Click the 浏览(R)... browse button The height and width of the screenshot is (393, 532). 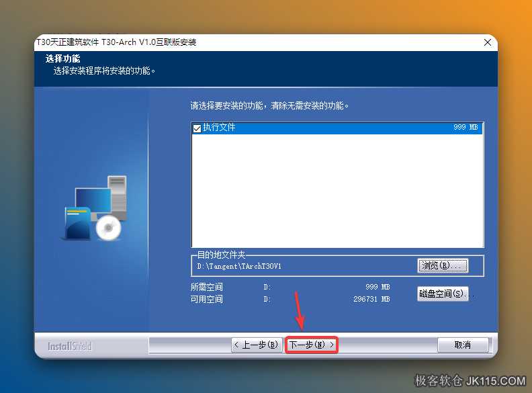coord(443,265)
